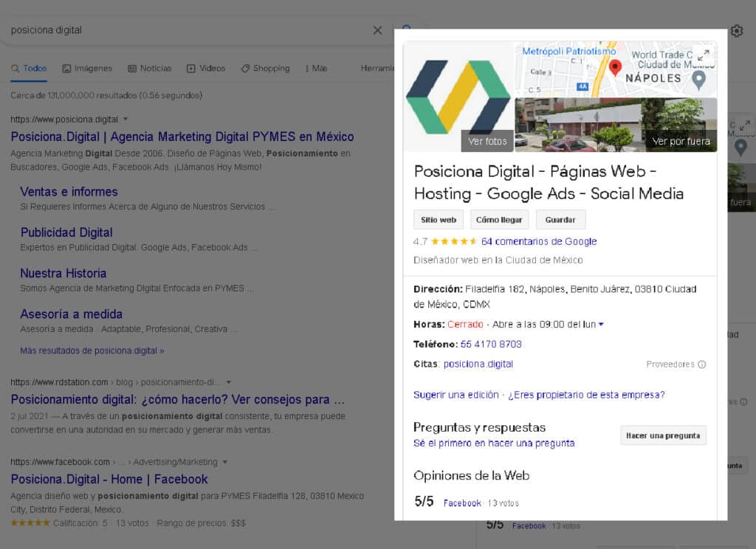Open 64 comentarios de Google link

click(x=539, y=241)
